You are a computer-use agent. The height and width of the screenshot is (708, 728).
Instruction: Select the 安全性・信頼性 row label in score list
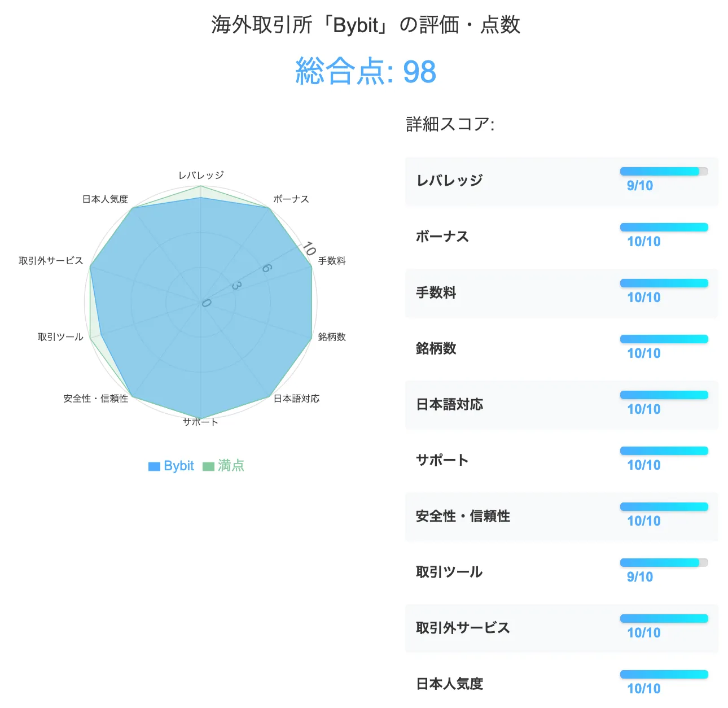pos(463,516)
